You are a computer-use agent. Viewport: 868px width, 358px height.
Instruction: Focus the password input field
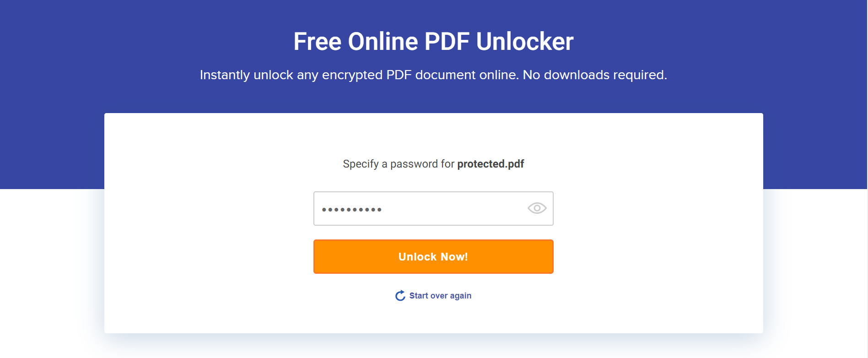coord(433,208)
